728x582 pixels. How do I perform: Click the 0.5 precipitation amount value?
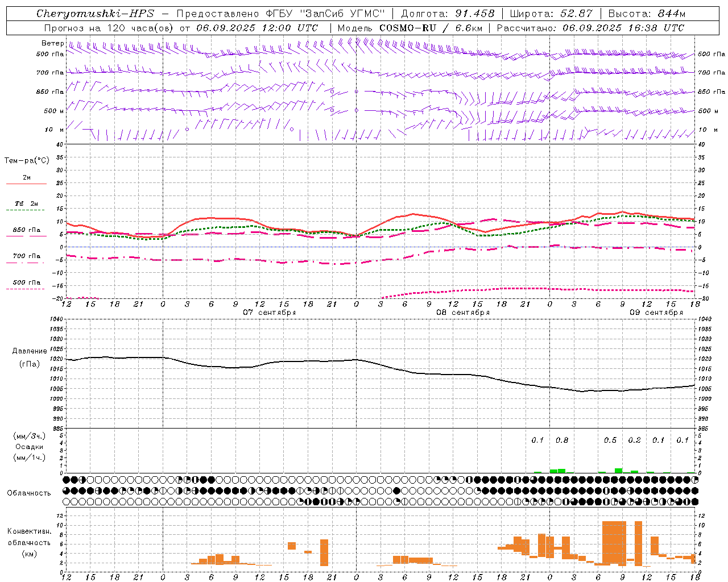[610, 440]
